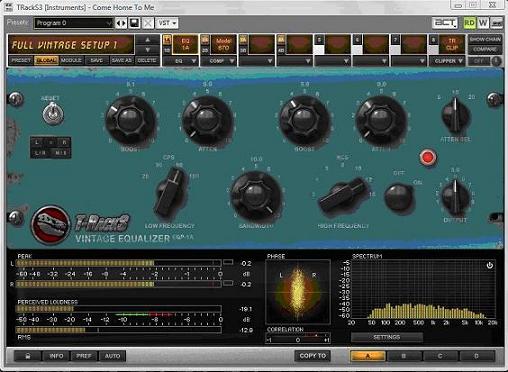508x372 pixels.
Task: Click the phase scope display
Action: pyautogui.click(x=298, y=292)
